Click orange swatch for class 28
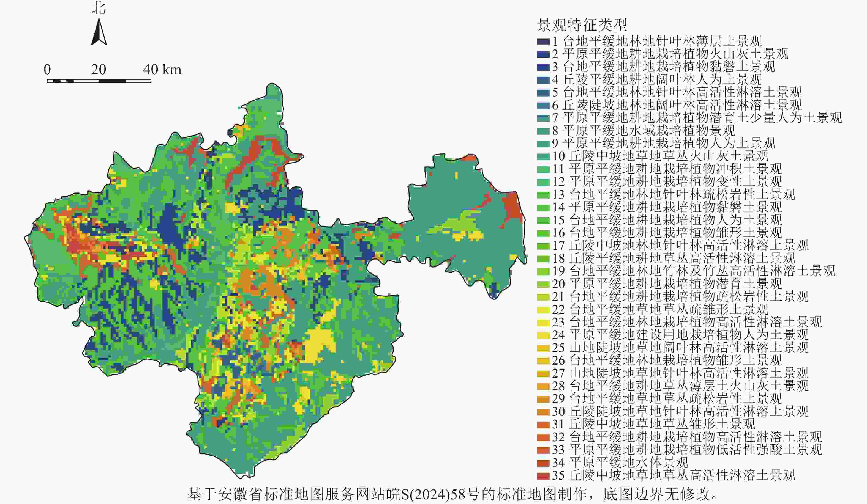Image resolution: width=867 pixels, height=504 pixels. click(543, 386)
